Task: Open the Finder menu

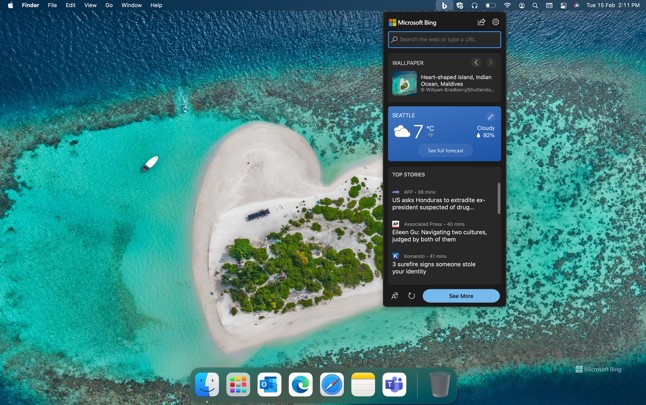Action: click(x=30, y=5)
